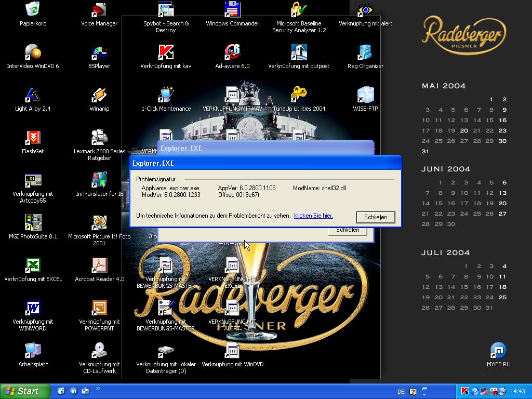Open Lexmark Z600 Series Ratgeber icon
The image size is (532, 399).
point(99,137)
